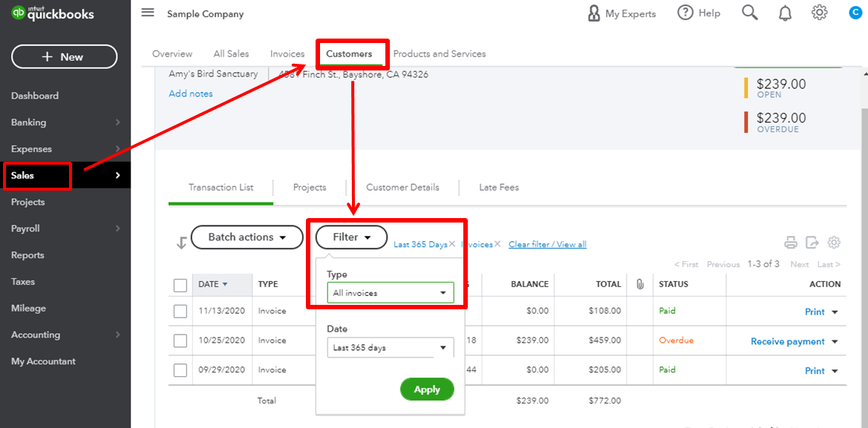Click the export icon above the transaction list
The width and height of the screenshot is (868, 428).
coord(812,242)
